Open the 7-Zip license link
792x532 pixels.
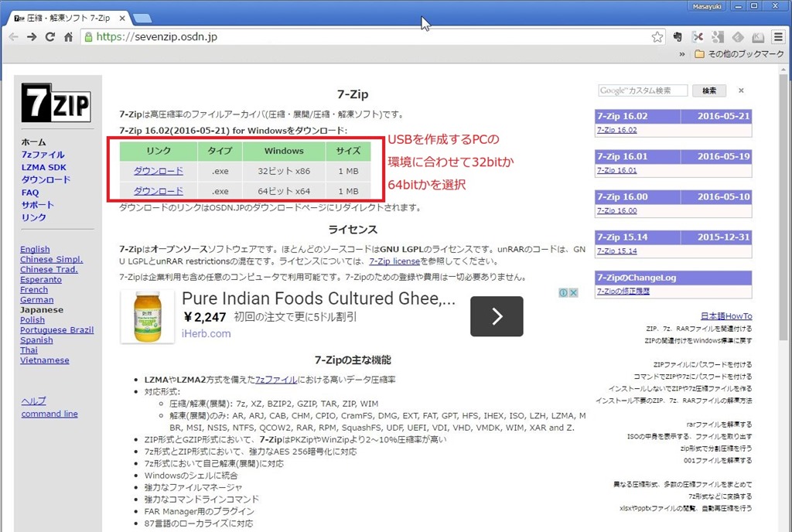pyautogui.click(x=394, y=261)
